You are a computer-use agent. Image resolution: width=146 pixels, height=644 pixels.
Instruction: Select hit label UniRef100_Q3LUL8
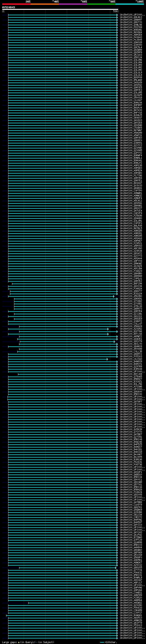coord(131,75)
